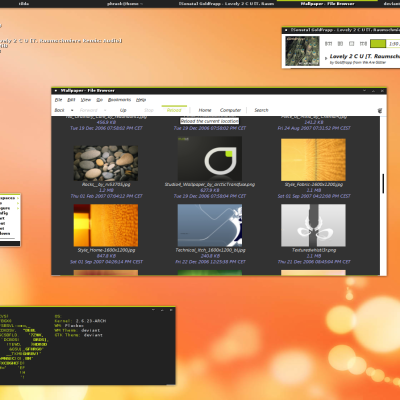Click the Kernel line in the terminal
400x400 pixels.
[x=80, y=321]
